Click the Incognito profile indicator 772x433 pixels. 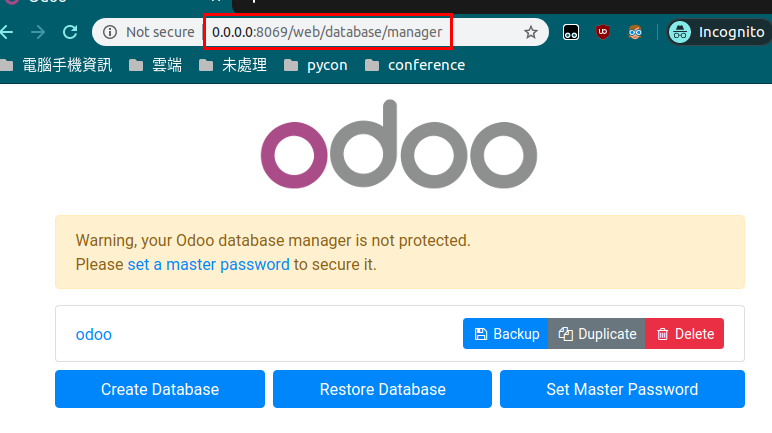[719, 33]
